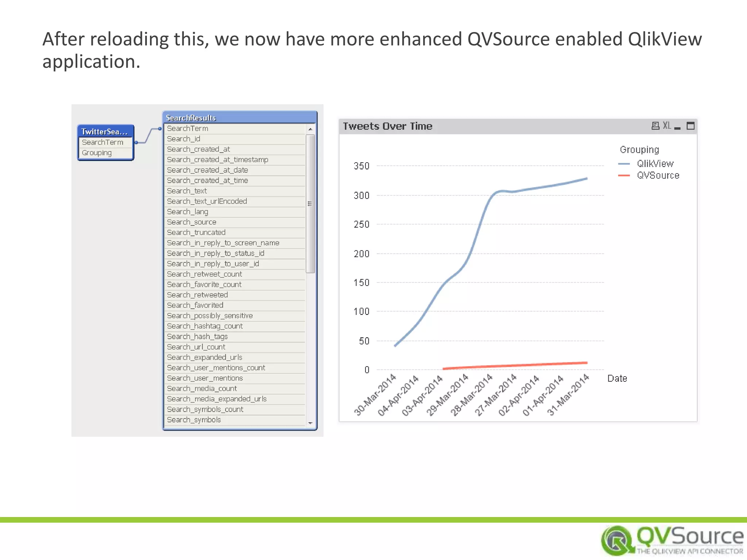Select the Search_in_reply_to_screen_name field
This screenshot has height=560, width=747.
click(235, 243)
